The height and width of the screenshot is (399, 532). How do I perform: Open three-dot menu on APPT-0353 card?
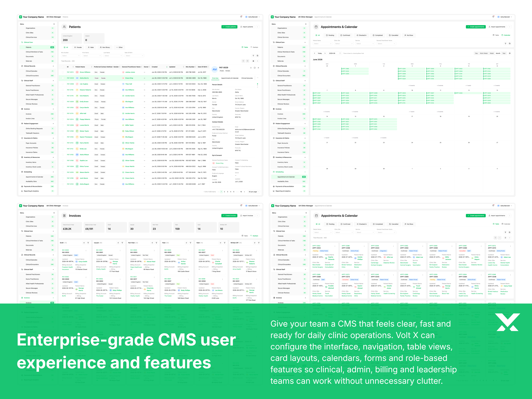335,246
